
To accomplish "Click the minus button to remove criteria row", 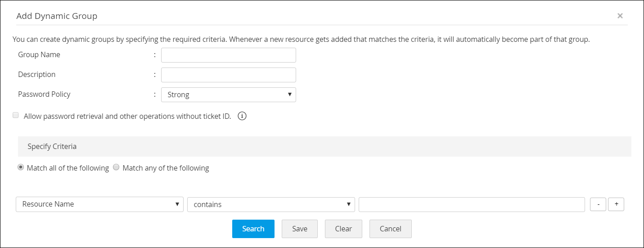I will click(x=598, y=204).
